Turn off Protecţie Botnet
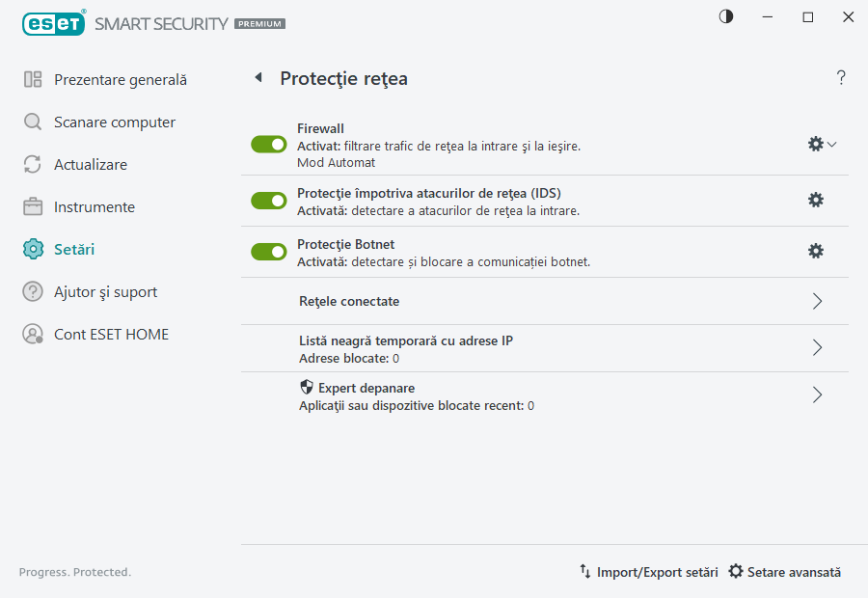 (268, 252)
